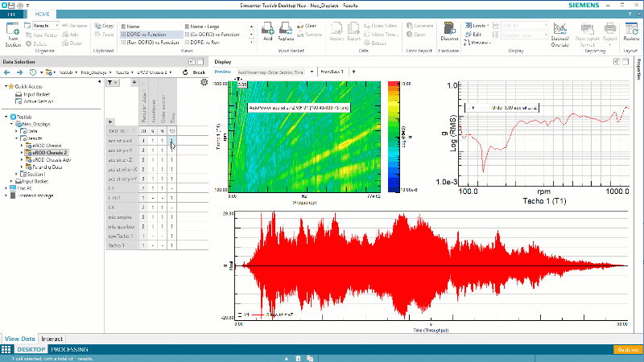Click the Restore layout icon
Screen dimensions: 644x362
click(x=630, y=31)
